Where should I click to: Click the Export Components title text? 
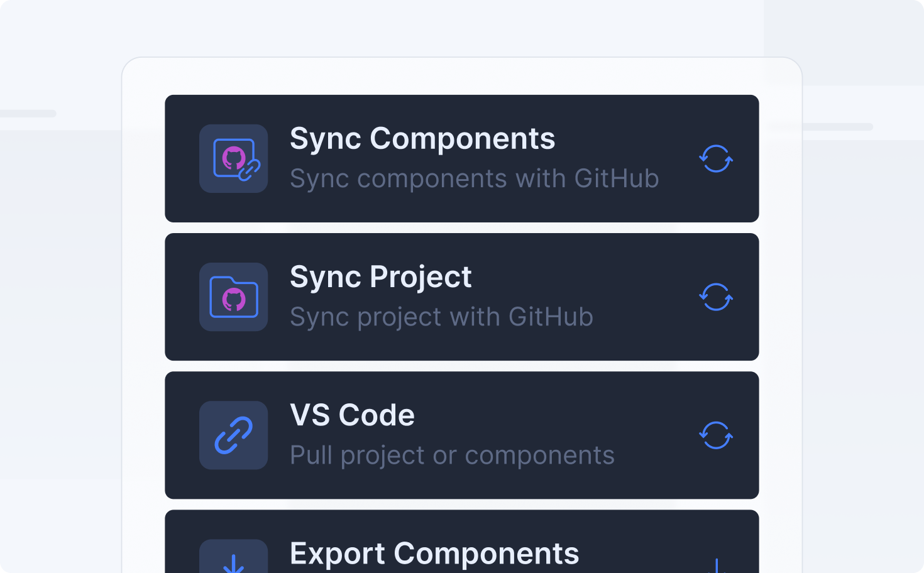click(434, 554)
